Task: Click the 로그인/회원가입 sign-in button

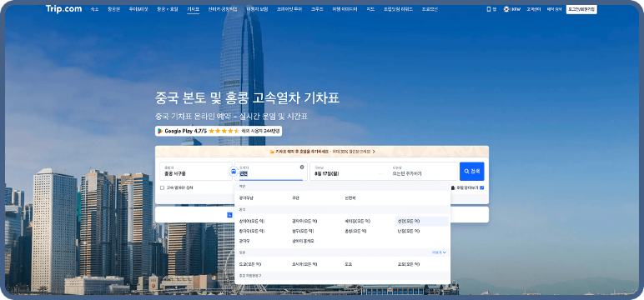Action: [581, 9]
